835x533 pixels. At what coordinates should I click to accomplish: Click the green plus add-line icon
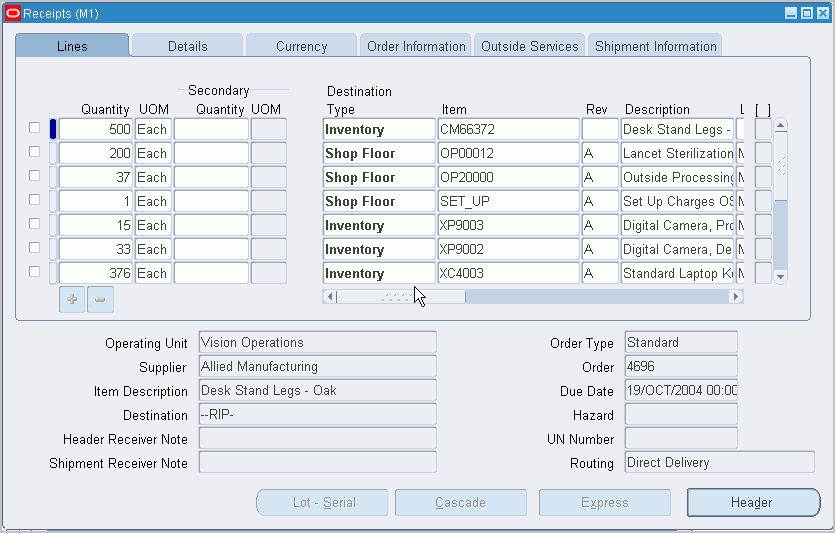click(72, 299)
